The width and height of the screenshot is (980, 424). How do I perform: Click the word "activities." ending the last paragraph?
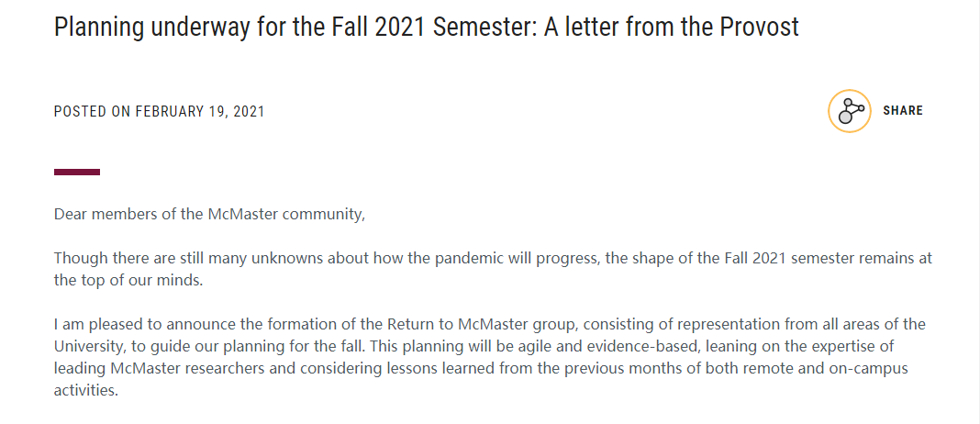click(85, 392)
